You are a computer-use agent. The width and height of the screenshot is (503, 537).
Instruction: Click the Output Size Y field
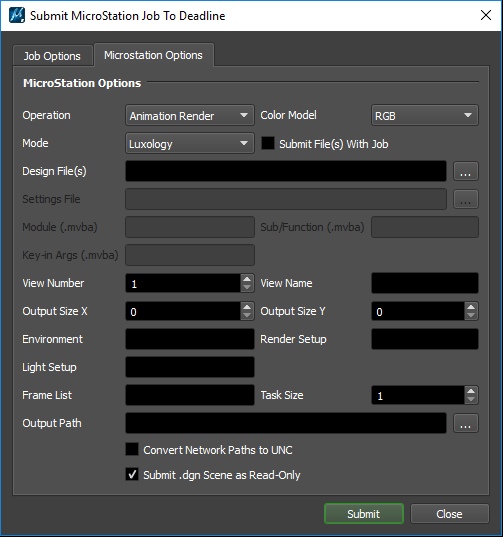point(418,311)
